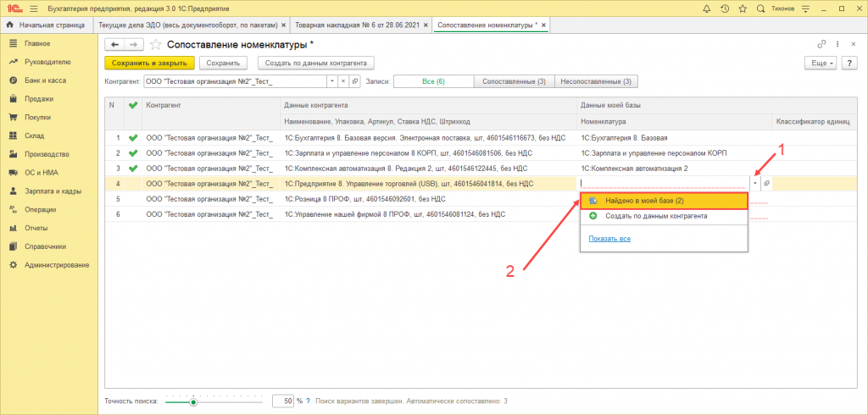Close the Текущие дела ЭДО tab

tap(284, 25)
